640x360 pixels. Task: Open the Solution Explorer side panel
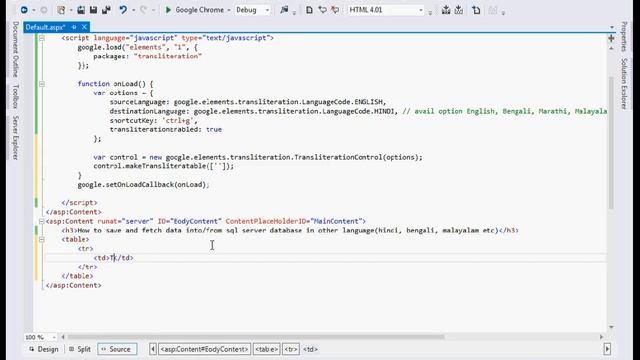coord(624,84)
